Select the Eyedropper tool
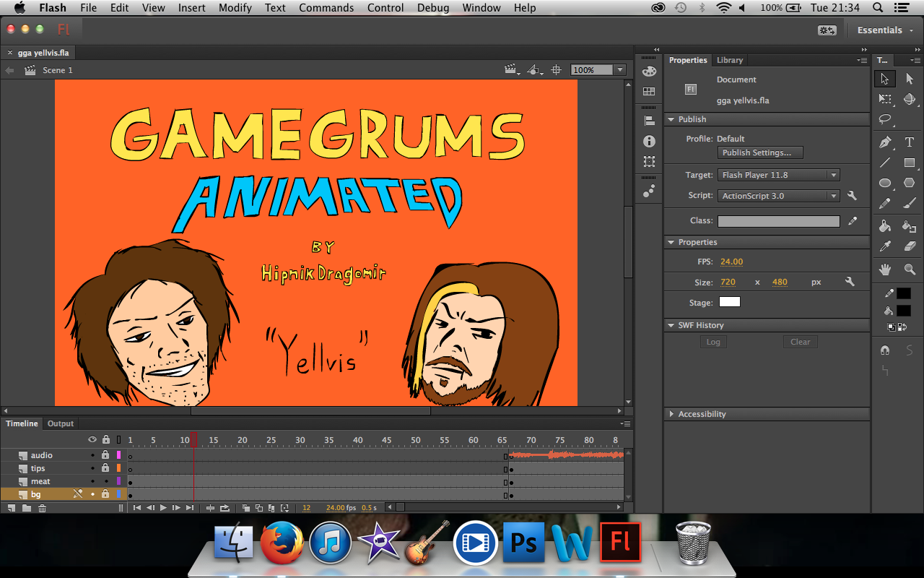The image size is (924, 578). click(x=885, y=246)
